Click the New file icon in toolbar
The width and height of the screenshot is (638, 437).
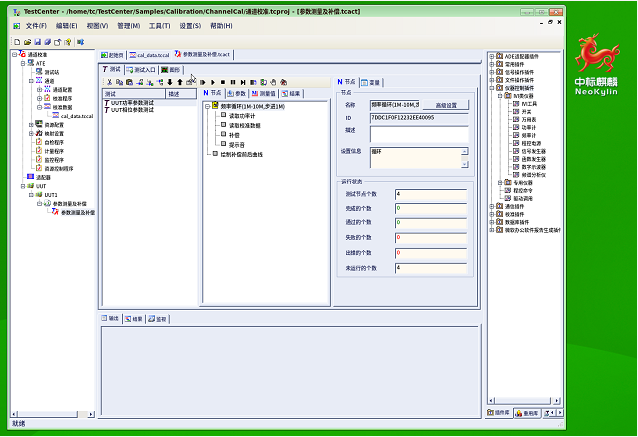[x=17, y=42]
